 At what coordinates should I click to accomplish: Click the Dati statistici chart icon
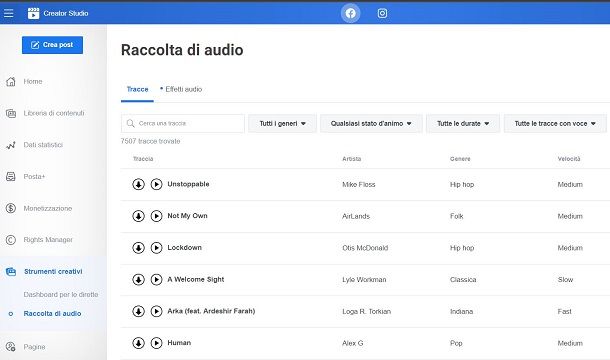pos(11,145)
